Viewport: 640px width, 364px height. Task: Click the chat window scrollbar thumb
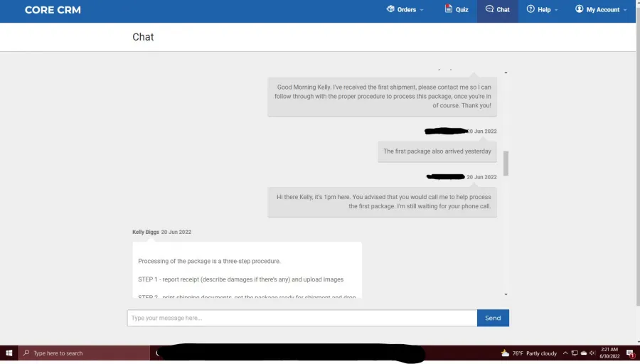click(x=506, y=164)
